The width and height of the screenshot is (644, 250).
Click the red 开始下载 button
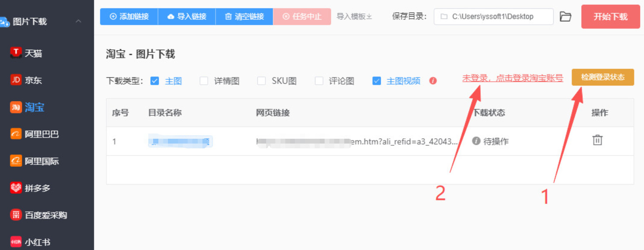[x=610, y=17]
